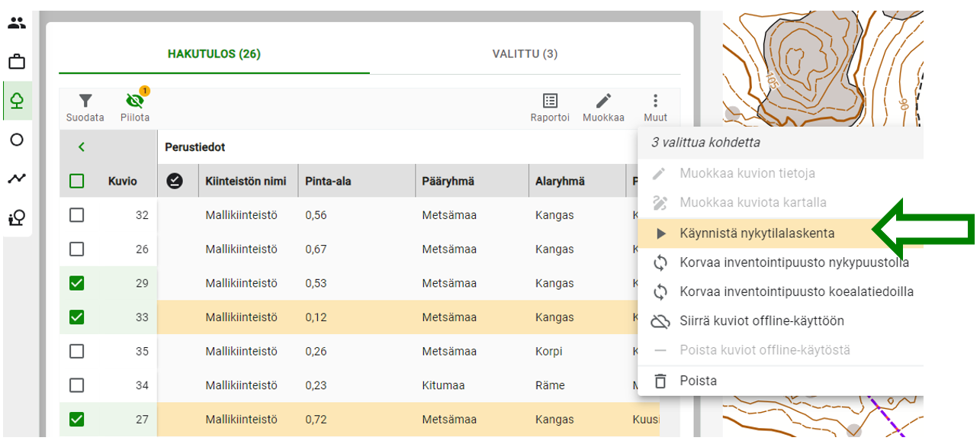The height and width of the screenshot is (444, 980).
Task: Open the Suodata filter tool
Action: pos(85,108)
